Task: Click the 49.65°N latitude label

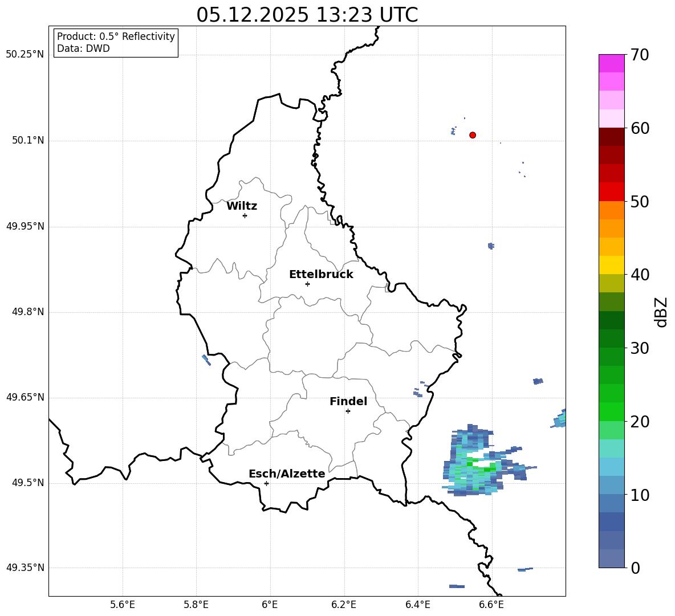Action: [x=25, y=397]
